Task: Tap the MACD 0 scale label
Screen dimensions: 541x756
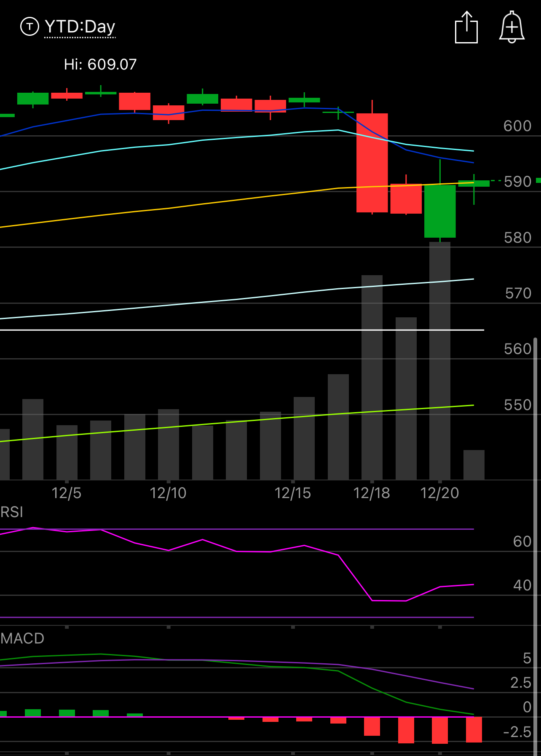Action: (527, 707)
